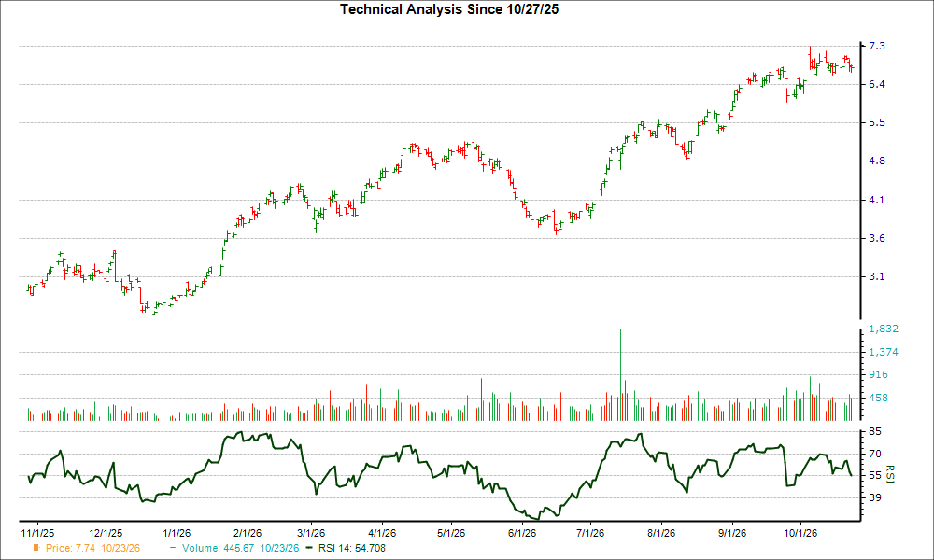Screen dimensions: 934x560
Task: Click the 4/1/26 date axis label
Action: pos(382,533)
